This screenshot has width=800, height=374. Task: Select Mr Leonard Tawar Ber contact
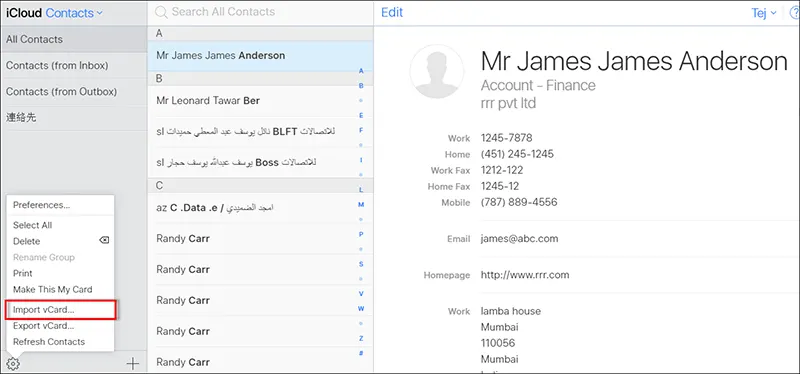(x=261, y=101)
